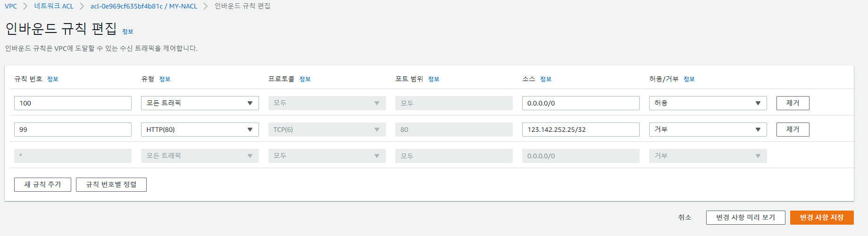The image size is (868, 236).
Task: Click 규칙 번호별 정렬 button
Action: [111, 185]
